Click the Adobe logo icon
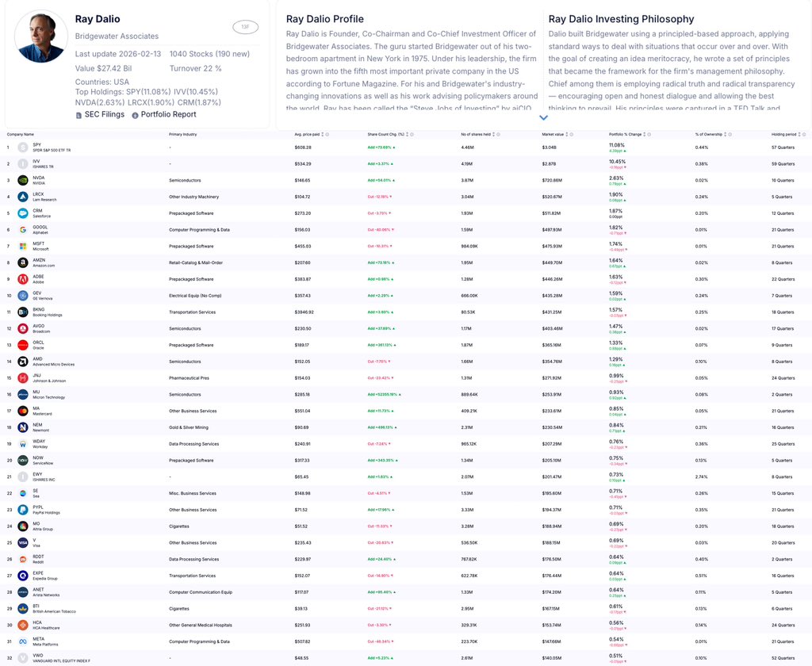812x666 pixels. 23,279
